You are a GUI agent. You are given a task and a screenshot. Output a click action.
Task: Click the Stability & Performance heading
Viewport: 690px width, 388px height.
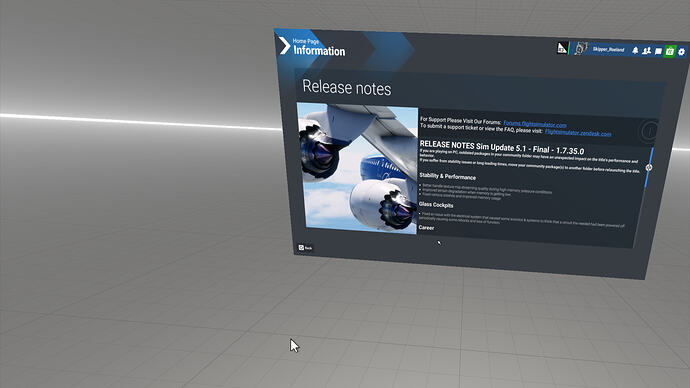pos(448,176)
